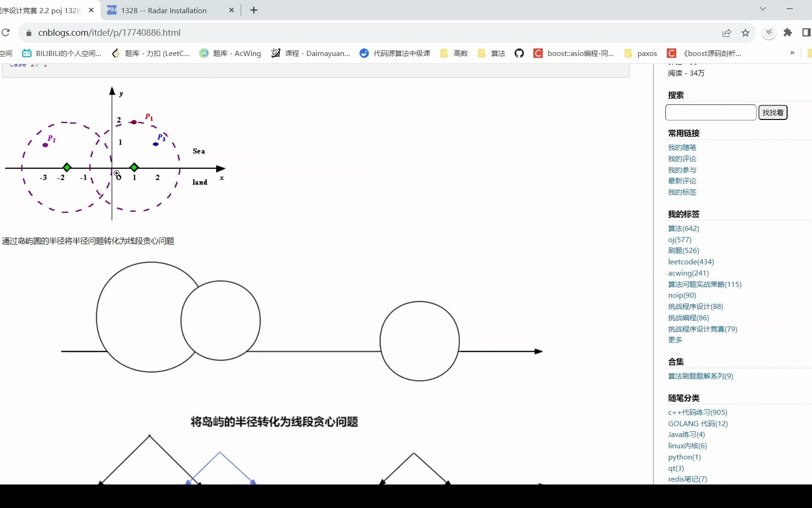The width and height of the screenshot is (812, 508).
Task: Open the BILIBILI personal space bookmark
Action: pos(62,53)
